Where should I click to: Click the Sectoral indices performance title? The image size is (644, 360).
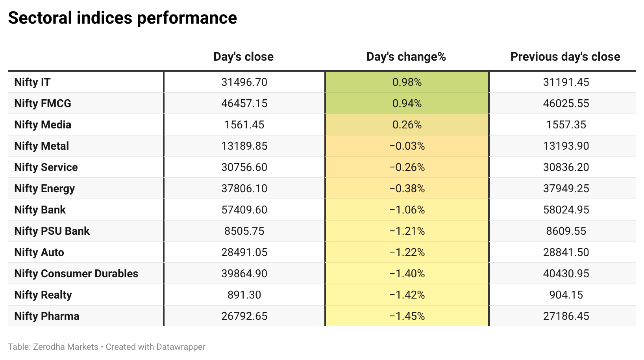click(122, 18)
